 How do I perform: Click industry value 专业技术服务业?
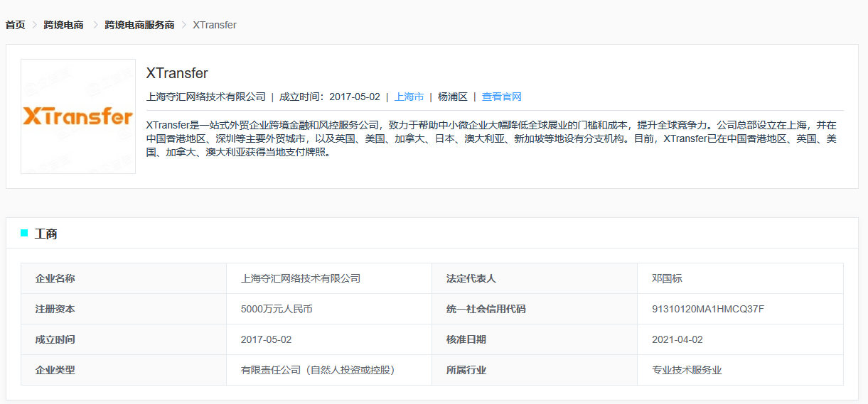coord(687,370)
